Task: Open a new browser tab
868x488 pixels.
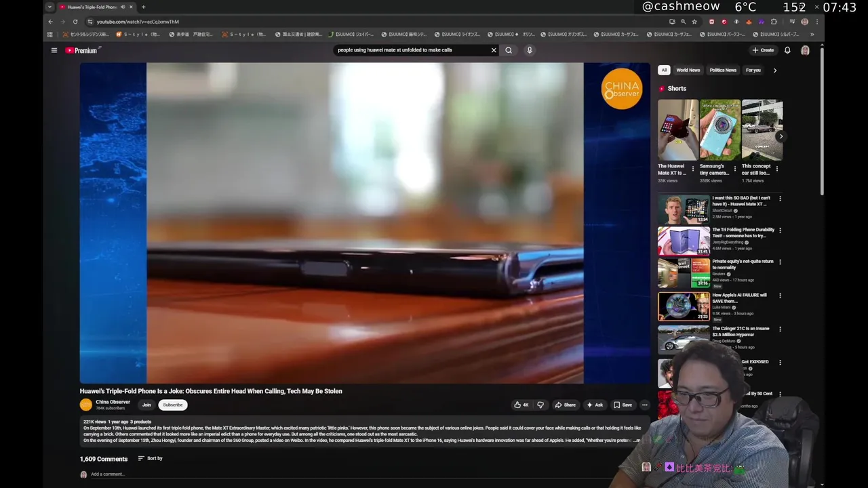Action: pyautogui.click(x=143, y=7)
